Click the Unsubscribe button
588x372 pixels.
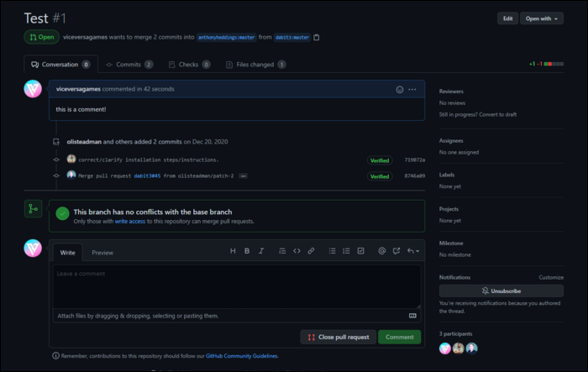[501, 291]
